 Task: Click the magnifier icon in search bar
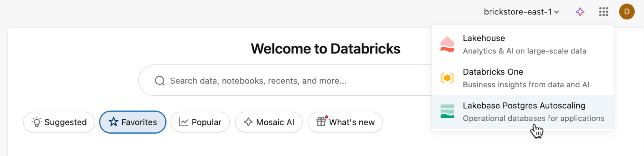point(160,81)
